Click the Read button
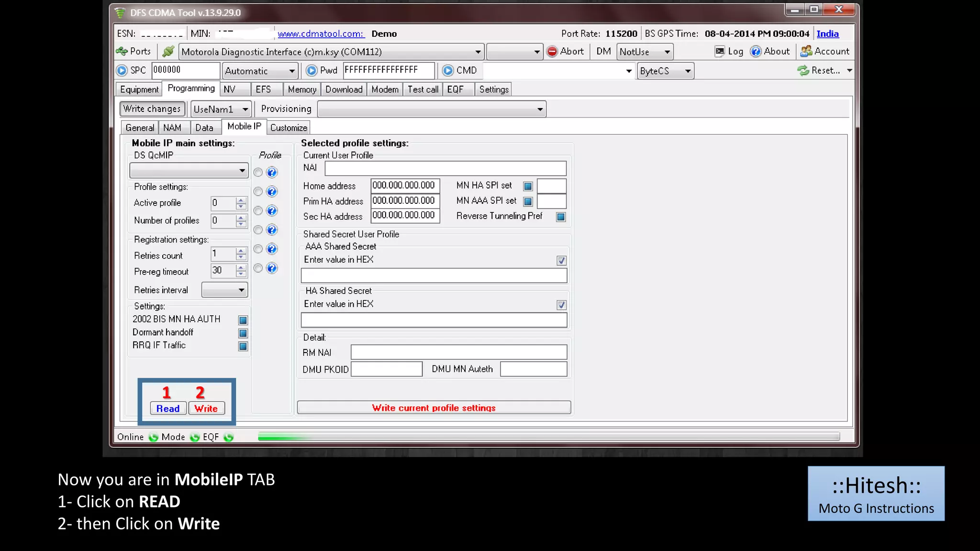980x551 pixels. click(x=168, y=408)
